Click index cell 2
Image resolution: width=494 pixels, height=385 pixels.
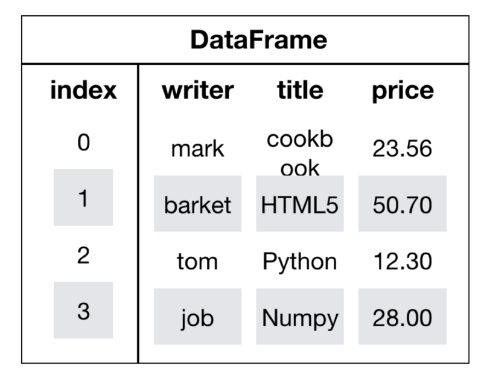click(x=83, y=255)
